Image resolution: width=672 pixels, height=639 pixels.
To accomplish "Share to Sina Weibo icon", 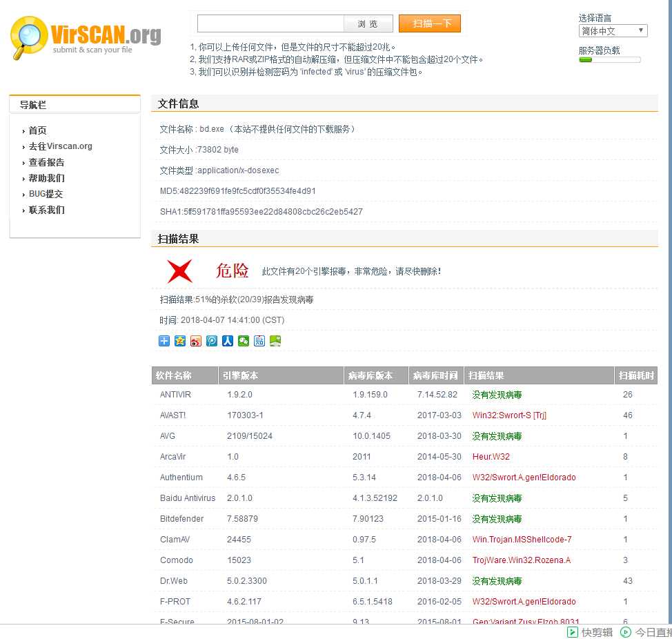I will (196, 341).
